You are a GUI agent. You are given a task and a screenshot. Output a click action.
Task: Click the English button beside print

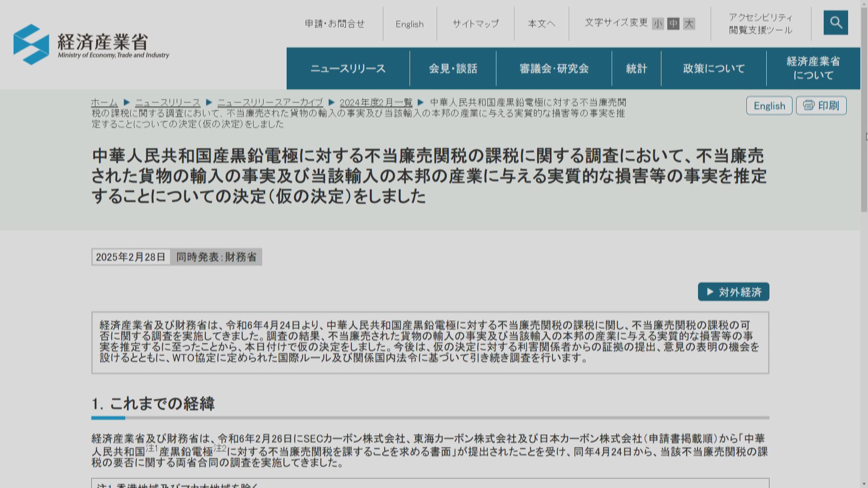point(769,106)
